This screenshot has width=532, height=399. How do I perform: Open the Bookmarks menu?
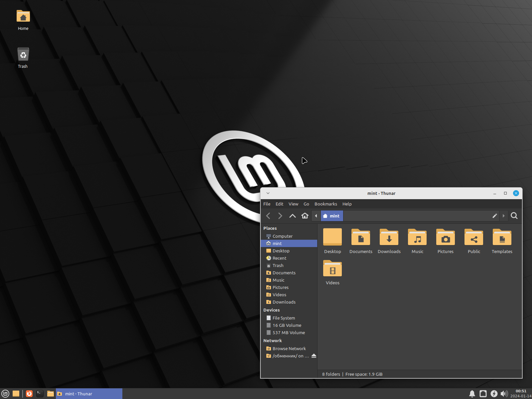pyautogui.click(x=326, y=204)
